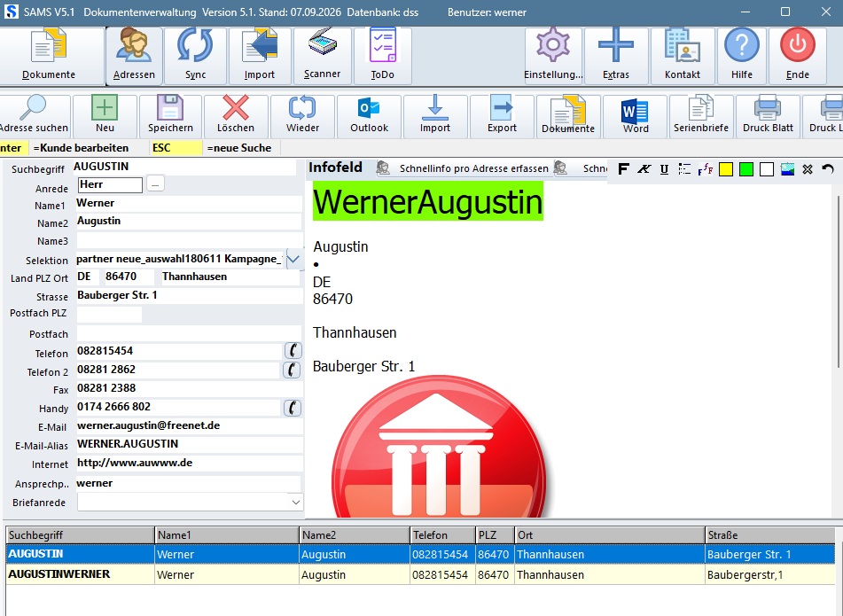Click the address Import download arrow
The image size is (843, 616).
click(x=435, y=115)
